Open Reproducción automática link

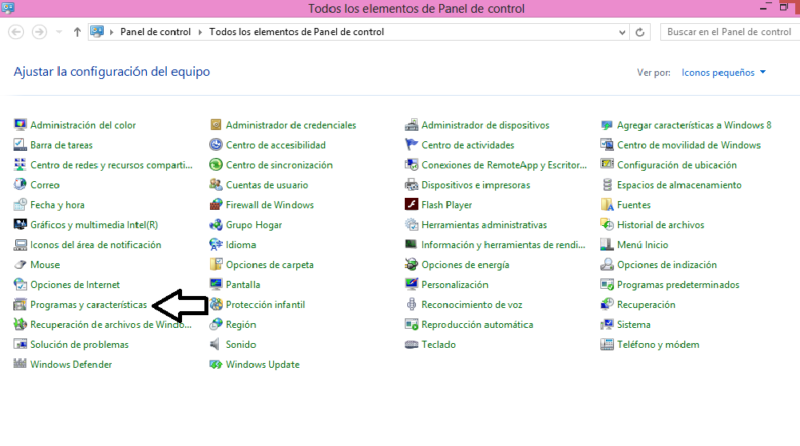(x=477, y=325)
